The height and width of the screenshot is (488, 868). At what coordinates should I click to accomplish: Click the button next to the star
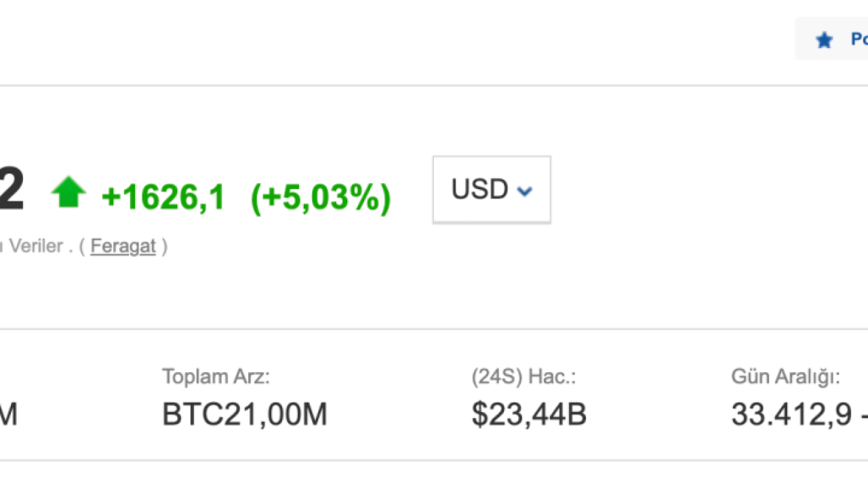[x=859, y=39]
